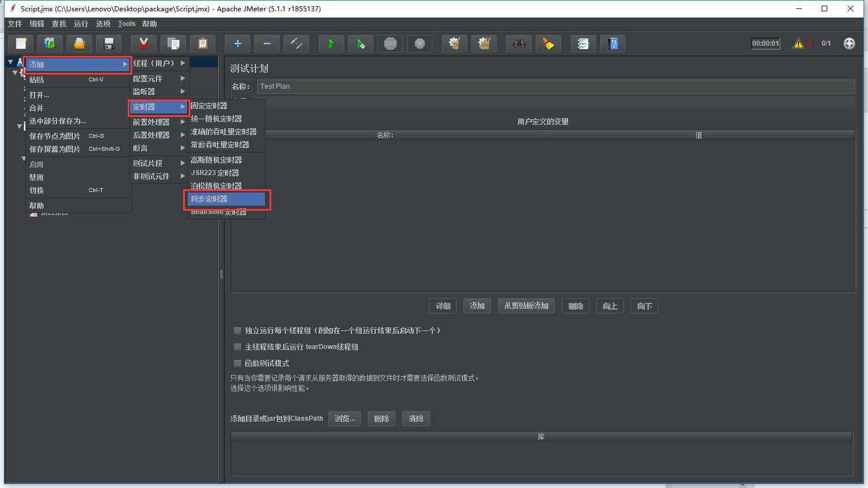868x488 pixels.
Task: Select JSR223 定时器 menu entry
Action: point(227,173)
